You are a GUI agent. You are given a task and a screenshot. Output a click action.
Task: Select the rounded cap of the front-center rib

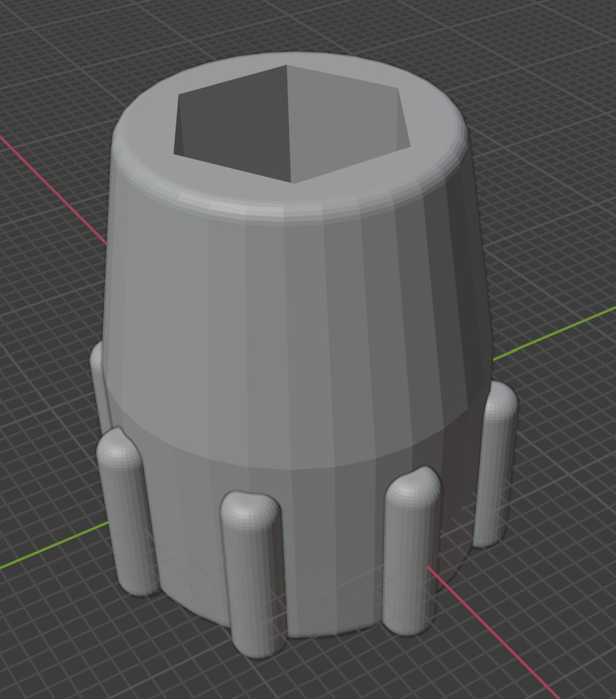click(251, 508)
